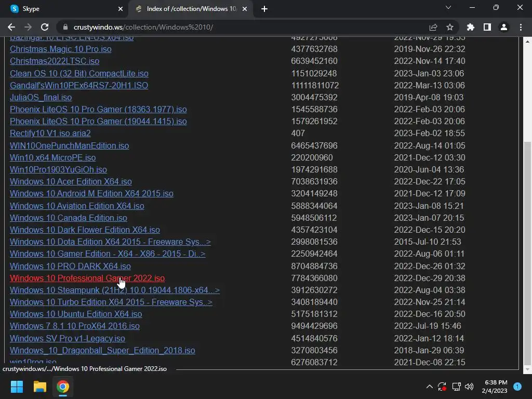Click the address bar URL

[x=143, y=27]
